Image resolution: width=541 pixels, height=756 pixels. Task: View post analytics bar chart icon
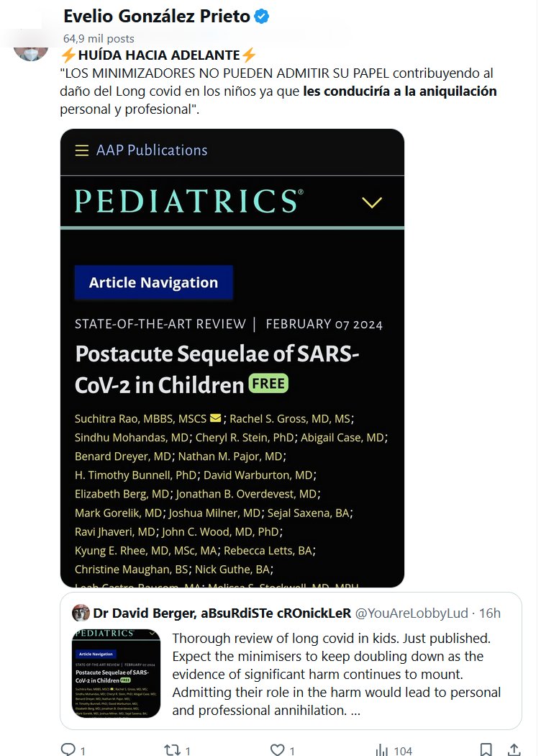click(x=382, y=750)
